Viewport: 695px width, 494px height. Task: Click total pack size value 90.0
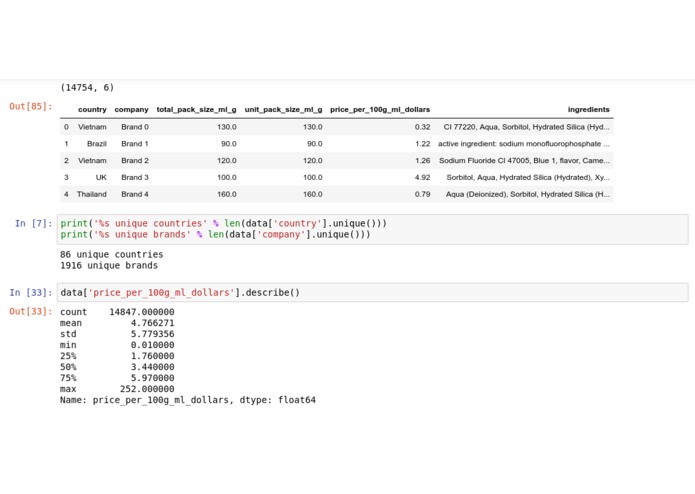pyautogui.click(x=229, y=144)
